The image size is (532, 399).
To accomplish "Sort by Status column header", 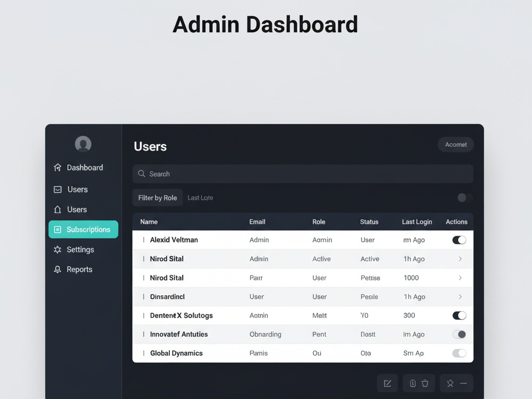I will coord(369,221).
